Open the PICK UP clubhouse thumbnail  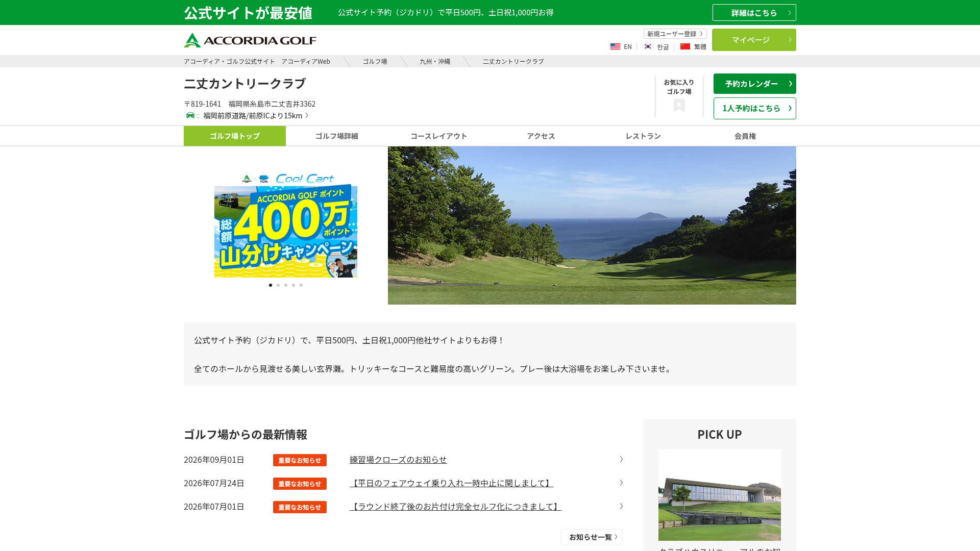click(x=720, y=495)
